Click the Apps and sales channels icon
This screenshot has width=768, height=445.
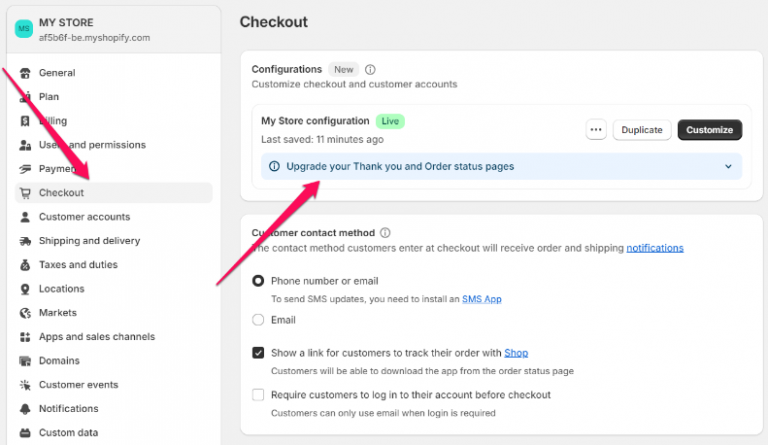pos(25,337)
